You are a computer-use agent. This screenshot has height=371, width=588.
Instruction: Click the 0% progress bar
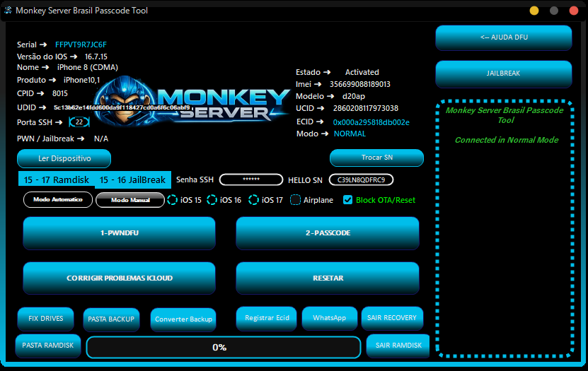click(219, 347)
